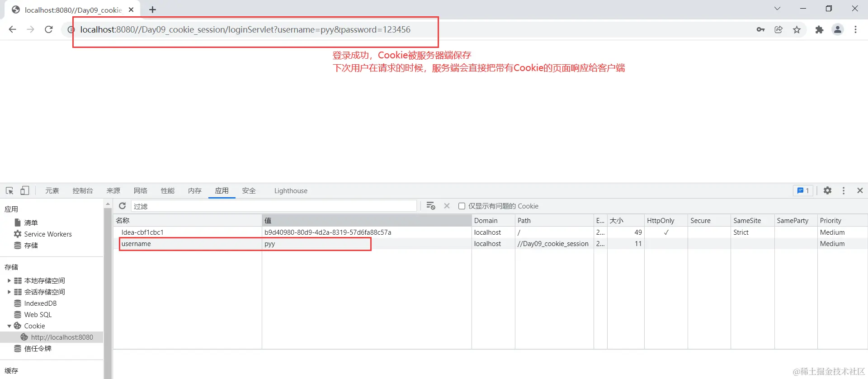Sort by SameSite column header

pos(753,220)
